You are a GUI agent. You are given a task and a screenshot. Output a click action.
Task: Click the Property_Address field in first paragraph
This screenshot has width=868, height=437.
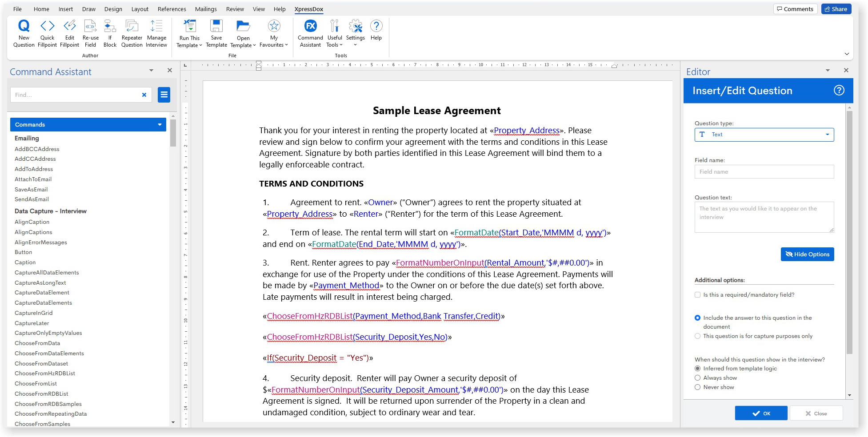pos(527,131)
